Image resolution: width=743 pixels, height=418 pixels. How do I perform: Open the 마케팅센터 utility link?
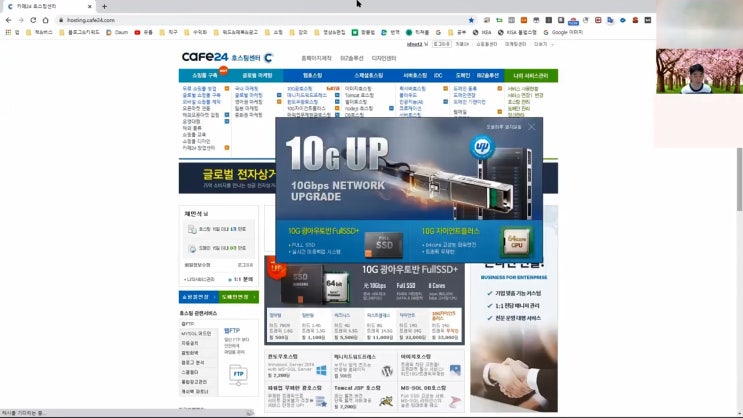(515, 44)
